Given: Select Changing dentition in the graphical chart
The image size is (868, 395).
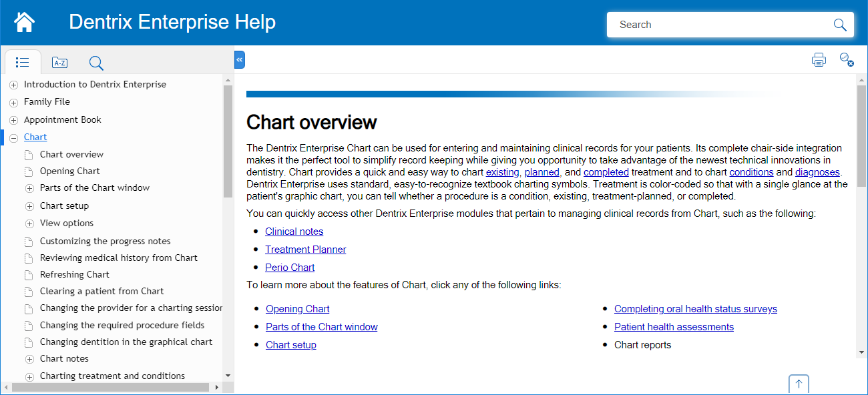Looking at the screenshot, I should point(126,342).
